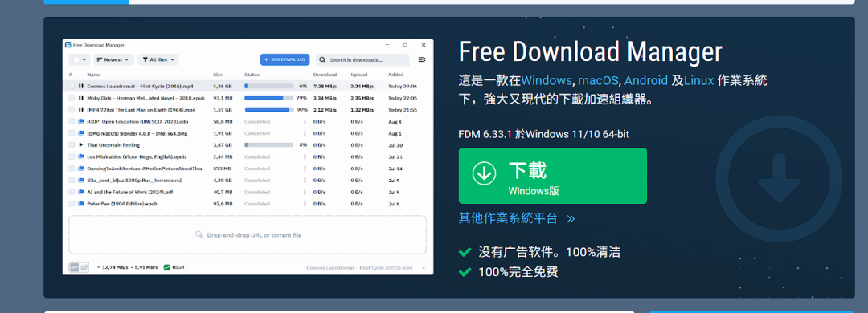Follow the Linux link in the description

coord(698,81)
